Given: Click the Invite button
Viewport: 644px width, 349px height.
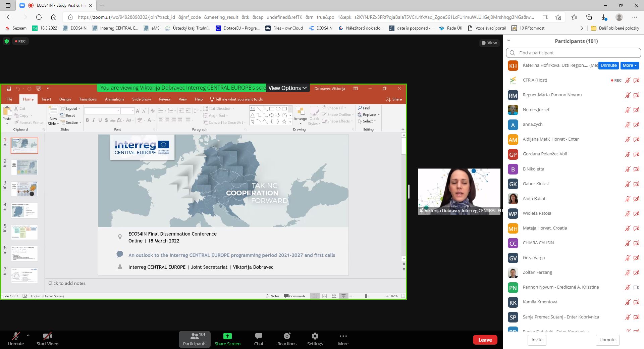Looking at the screenshot, I should (537, 340).
